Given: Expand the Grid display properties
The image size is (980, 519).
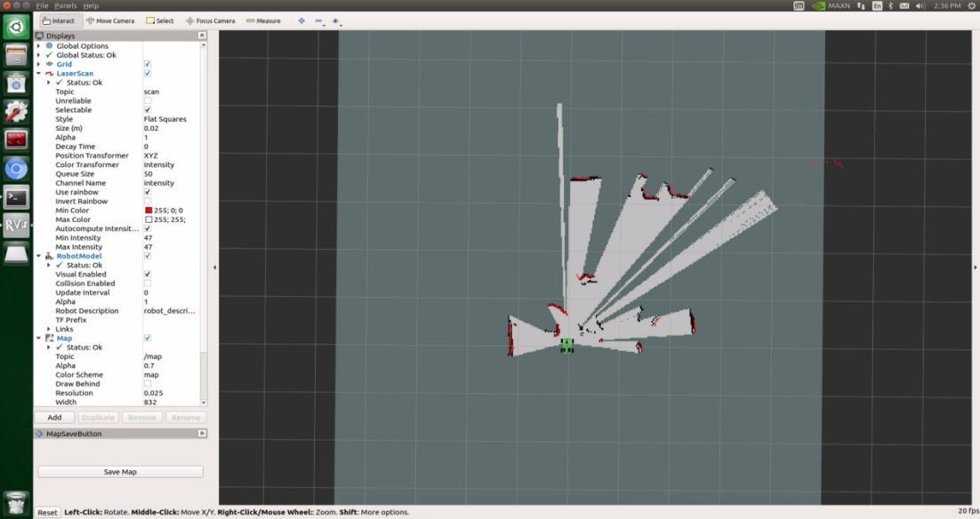Looking at the screenshot, I should [x=39, y=64].
